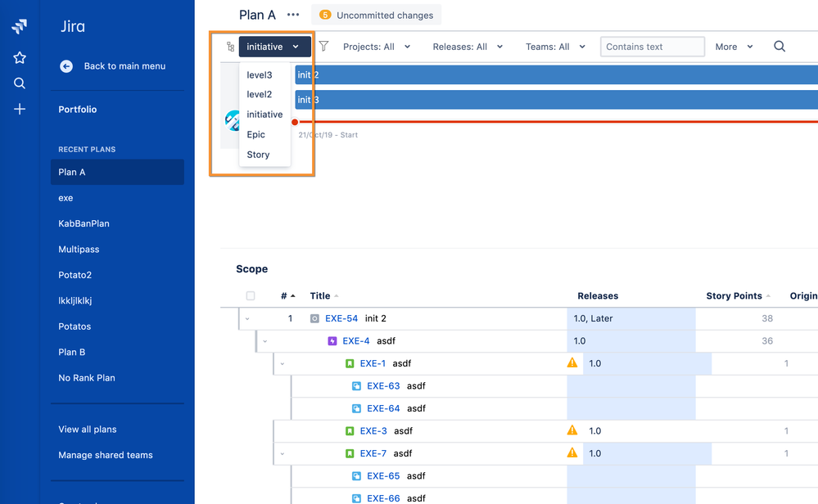Click the subtask icon beside EXE-65
818x504 pixels.
(356, 476)
